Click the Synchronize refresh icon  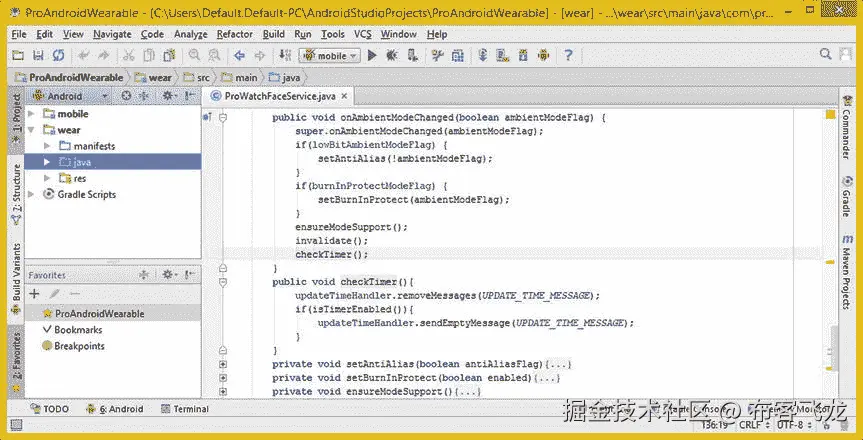pos(58,55)
